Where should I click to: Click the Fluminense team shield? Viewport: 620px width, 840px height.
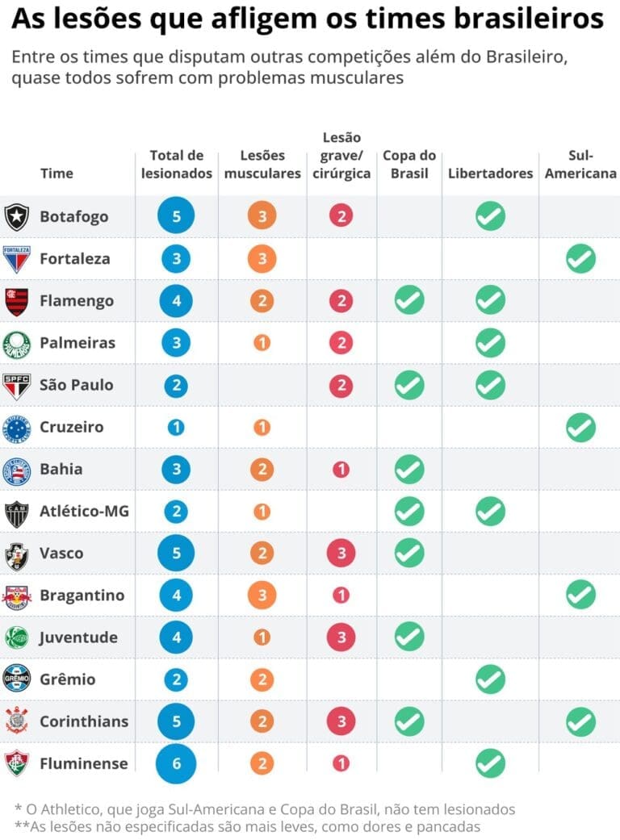[x=16, y=763]
